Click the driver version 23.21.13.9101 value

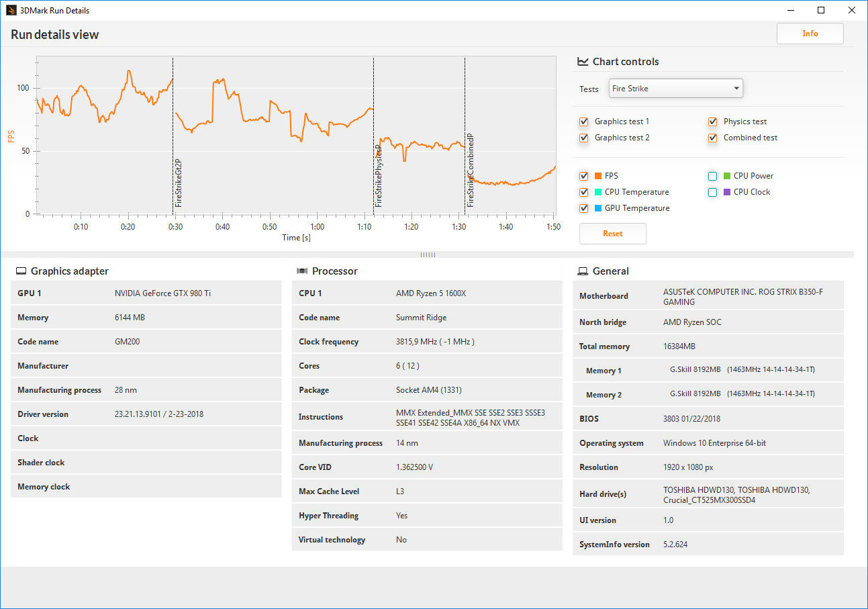click(159, 414)
